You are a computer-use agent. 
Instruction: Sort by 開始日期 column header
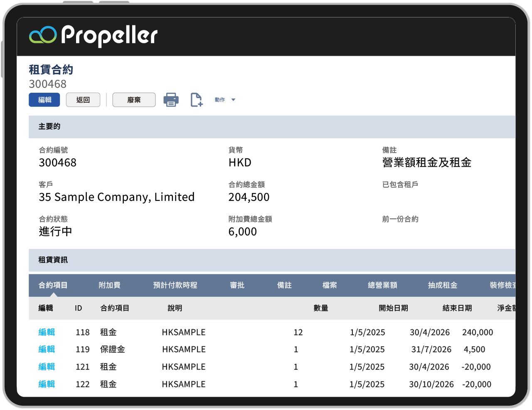[393, 308]
